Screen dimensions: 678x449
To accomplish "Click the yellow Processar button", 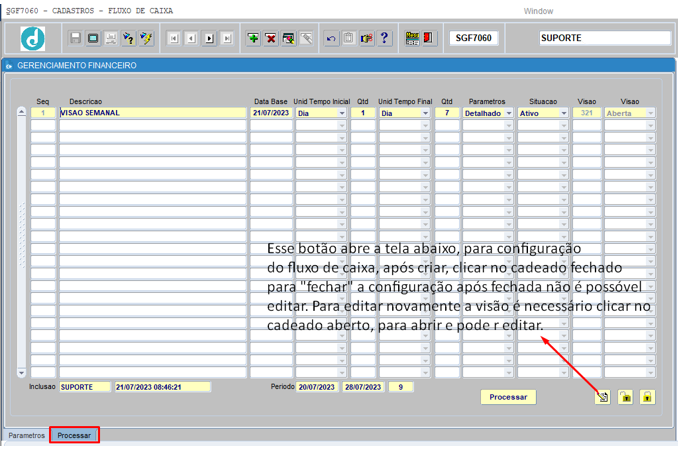I will pos(508,397).
